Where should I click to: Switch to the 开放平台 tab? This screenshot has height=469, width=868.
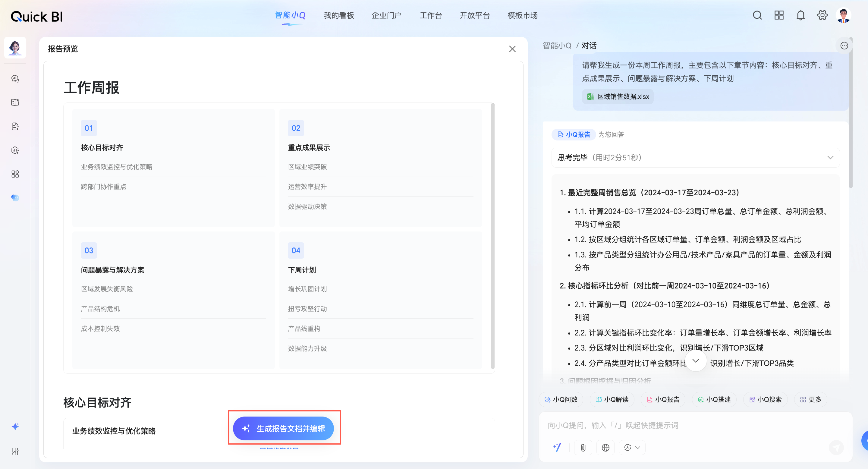point(475,15)
